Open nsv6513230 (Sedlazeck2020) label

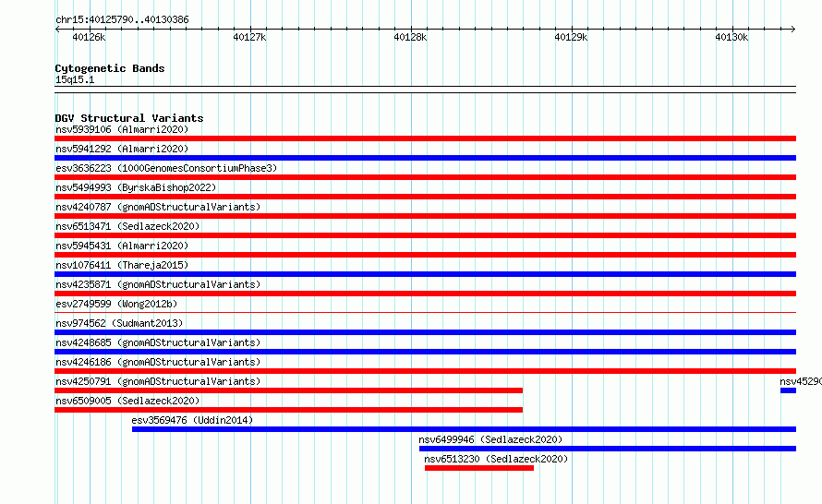(496, 459)
